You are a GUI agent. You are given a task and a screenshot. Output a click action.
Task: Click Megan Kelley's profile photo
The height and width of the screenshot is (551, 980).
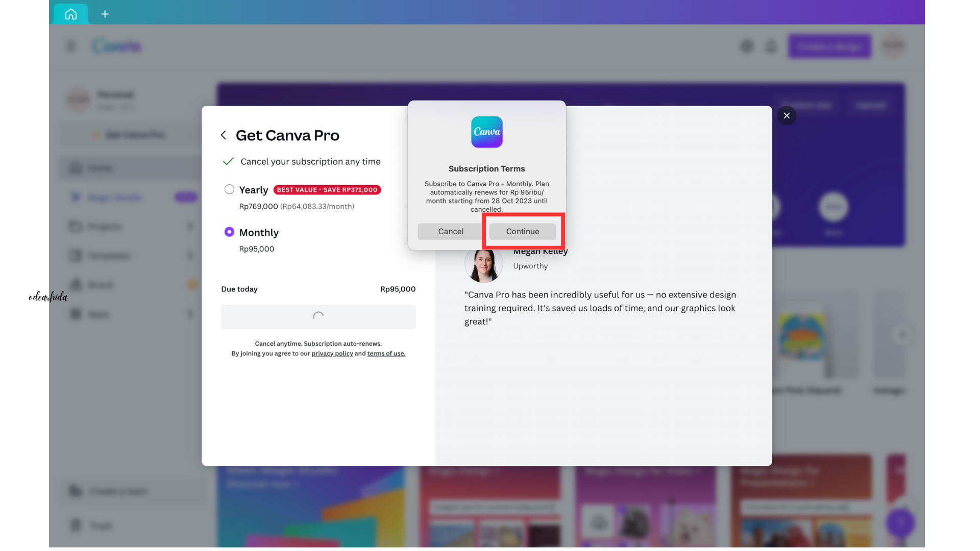tap(483, 266)
